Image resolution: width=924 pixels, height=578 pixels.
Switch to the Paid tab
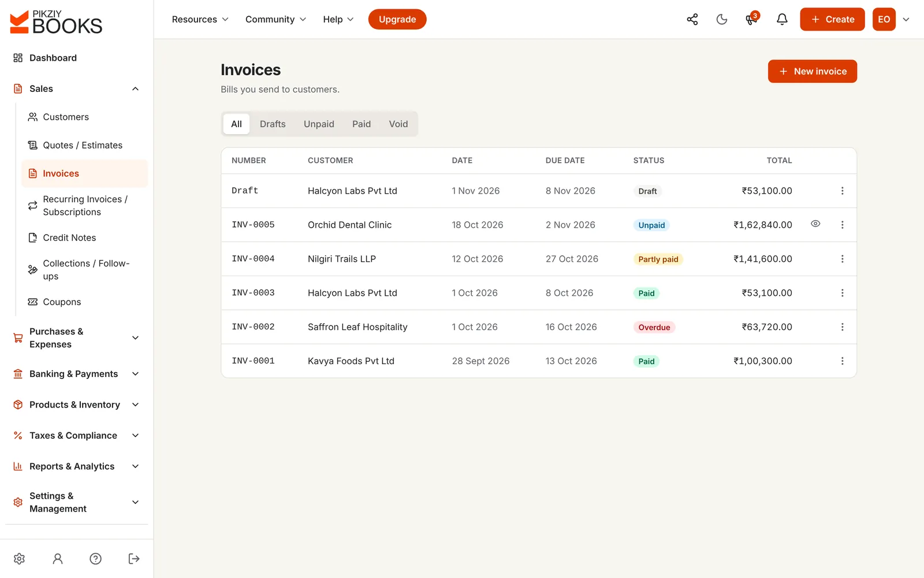pyautogui.click(x=362, y=124)
